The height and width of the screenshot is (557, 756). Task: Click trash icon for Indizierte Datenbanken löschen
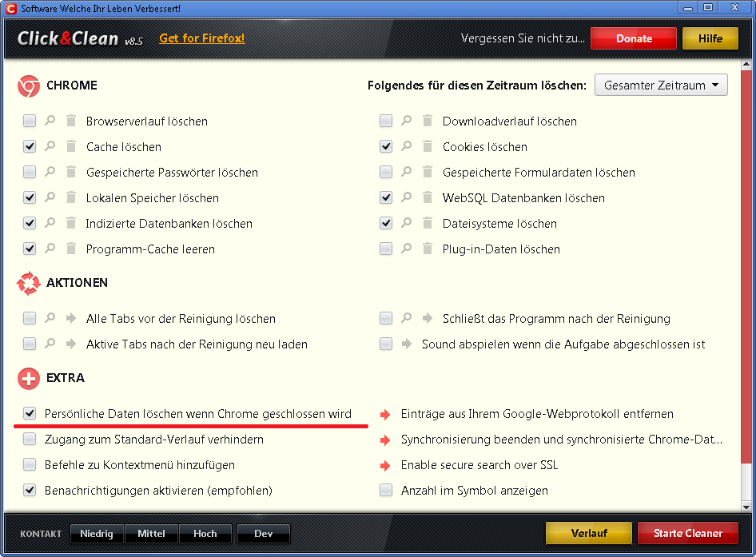click(71, 223)
